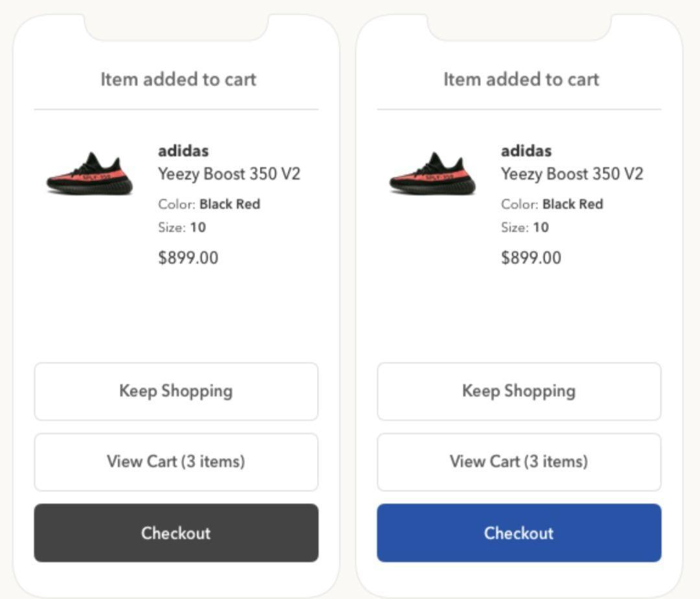Image resolution: width=700 pixels, height=599 pixels.
Task: Click Color: Black Red on left phone
Action: 209,204
